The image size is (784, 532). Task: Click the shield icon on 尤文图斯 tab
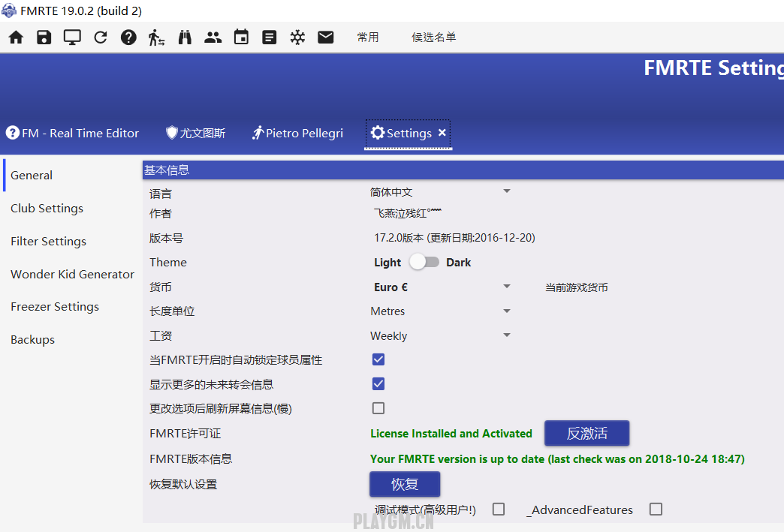pos(171,132)
